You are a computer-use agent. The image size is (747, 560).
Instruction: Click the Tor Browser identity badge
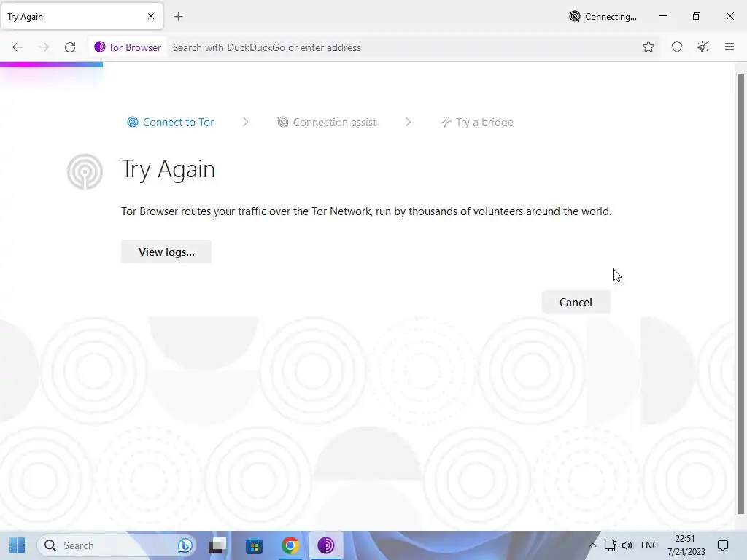(128, 47)
